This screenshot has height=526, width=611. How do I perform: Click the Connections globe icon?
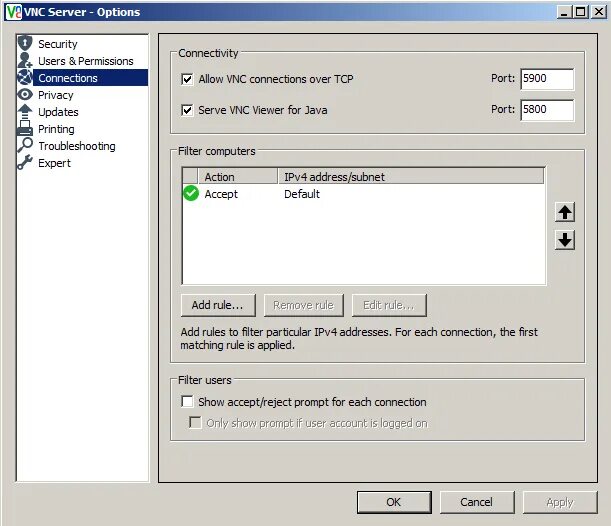25,77
